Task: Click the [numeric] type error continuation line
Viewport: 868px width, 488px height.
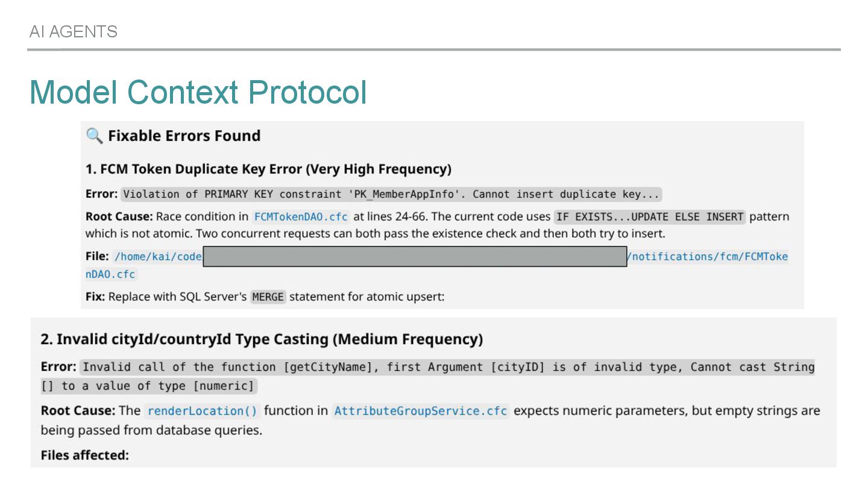Action: pyautogui.click(x=148, y=386)
